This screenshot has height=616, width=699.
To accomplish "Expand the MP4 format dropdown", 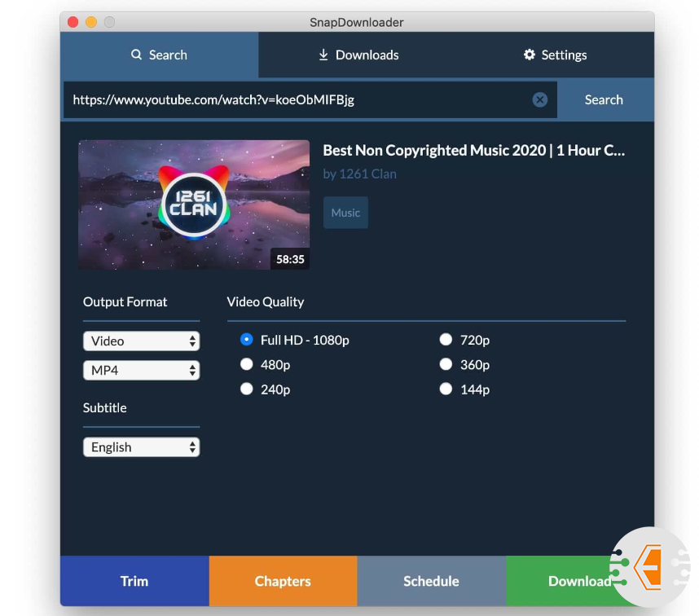I will click(x=141, y=371).
